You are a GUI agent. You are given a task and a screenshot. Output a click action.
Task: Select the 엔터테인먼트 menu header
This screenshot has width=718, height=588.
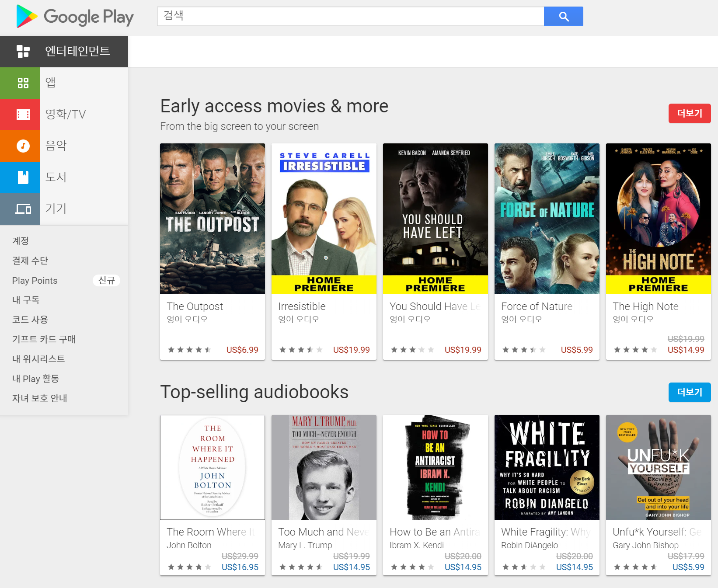pos(64,52)
